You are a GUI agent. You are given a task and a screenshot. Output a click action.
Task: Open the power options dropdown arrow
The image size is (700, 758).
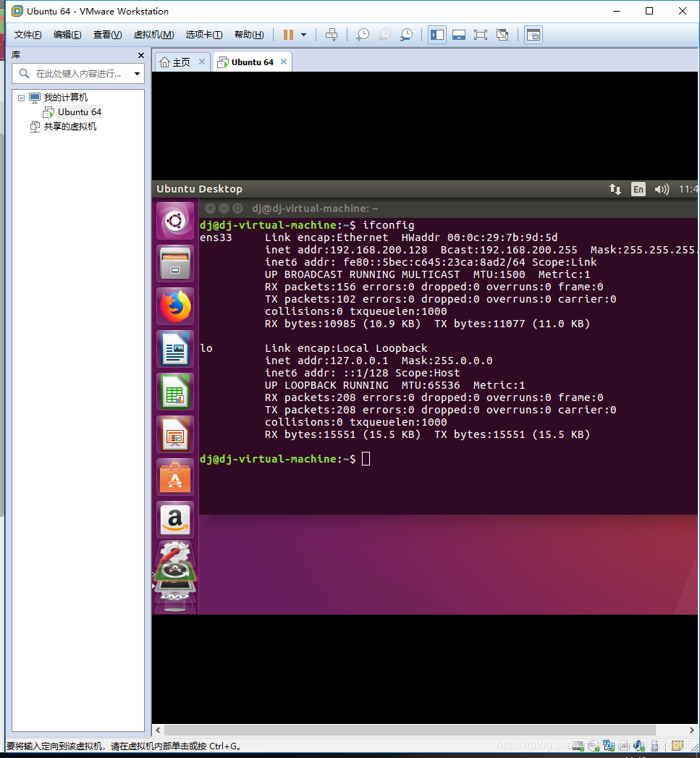303,35
